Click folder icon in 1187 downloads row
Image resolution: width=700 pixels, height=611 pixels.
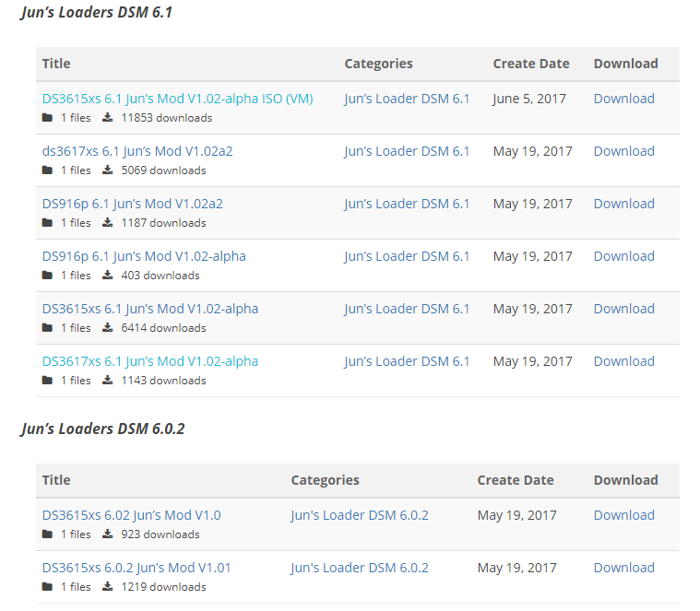pos(47,223)
